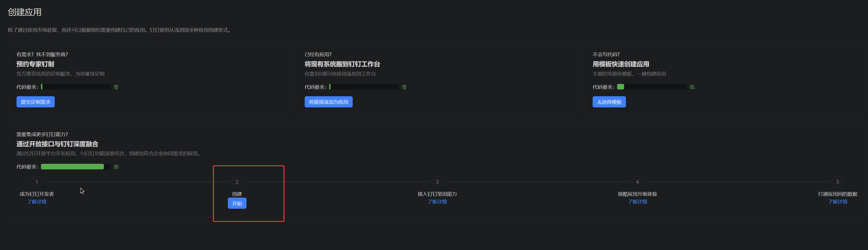Open 了解详情 under 接酷应用升级体验
The image size is (868, 250).
pos(637,202)
